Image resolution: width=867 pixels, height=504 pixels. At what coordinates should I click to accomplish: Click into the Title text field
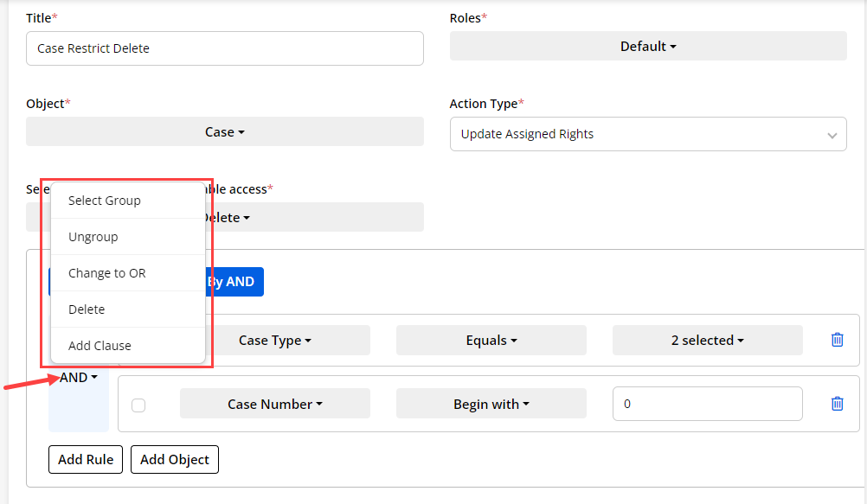(x=225, y=48)
